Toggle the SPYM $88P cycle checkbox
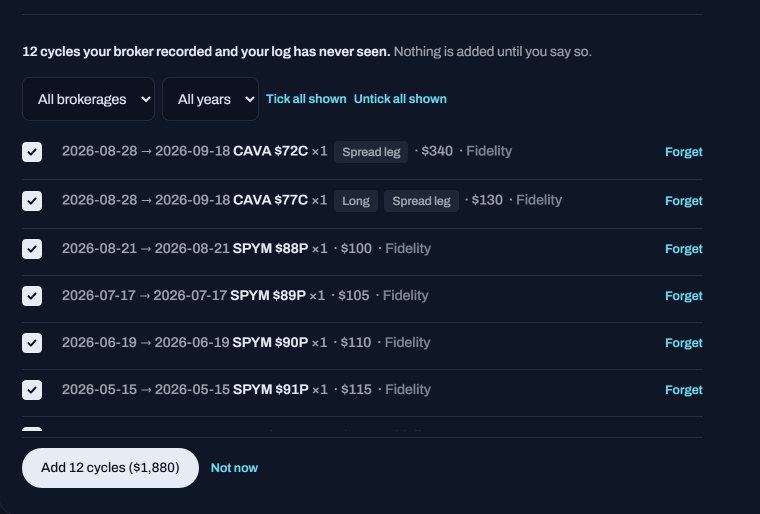 pyautogui.click(x=32, y=249)
